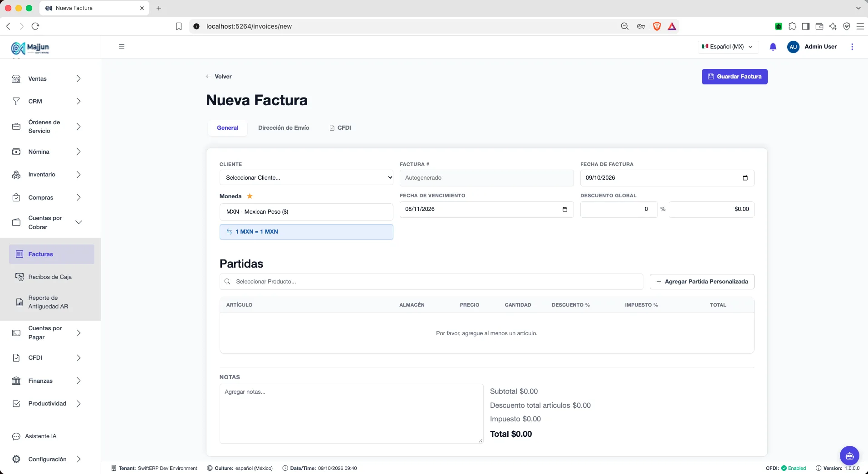Viewport: 868px width, 474px height.
Task: Open Facturas in the sidebar
Action: coord(52,254)
